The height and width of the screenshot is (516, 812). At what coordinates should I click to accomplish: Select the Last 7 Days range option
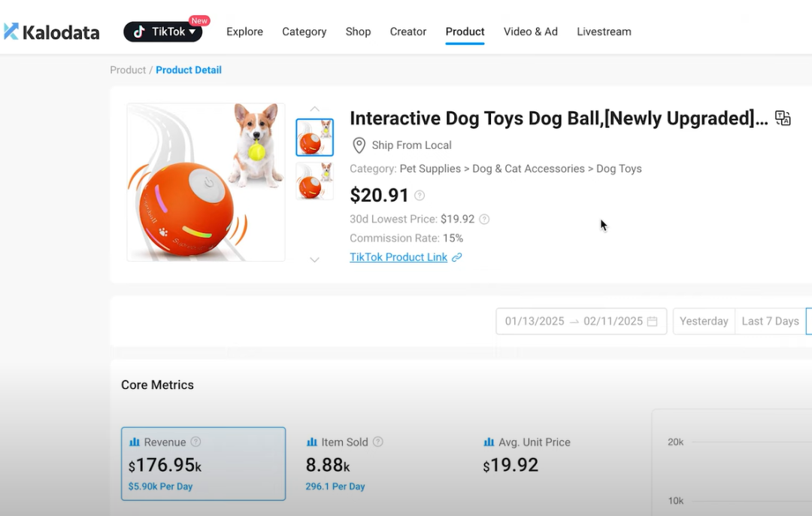pos(770,321)
